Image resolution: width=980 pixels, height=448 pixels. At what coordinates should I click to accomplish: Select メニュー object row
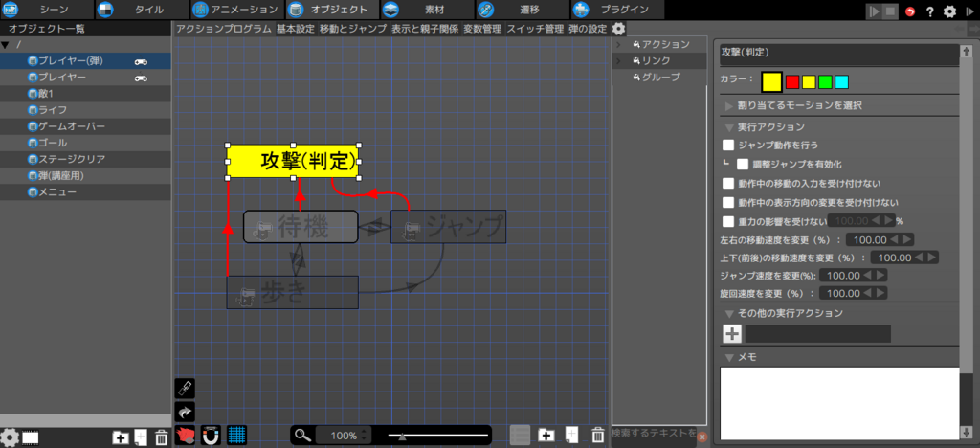click(x=85, y=191)
